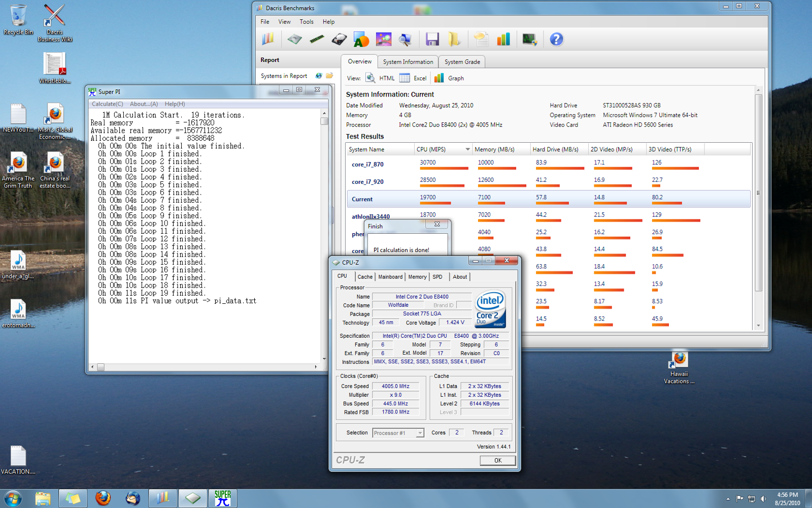Switch to System Information tab
812x508 pixels.
pyautogui.click(x=408, y=61)
